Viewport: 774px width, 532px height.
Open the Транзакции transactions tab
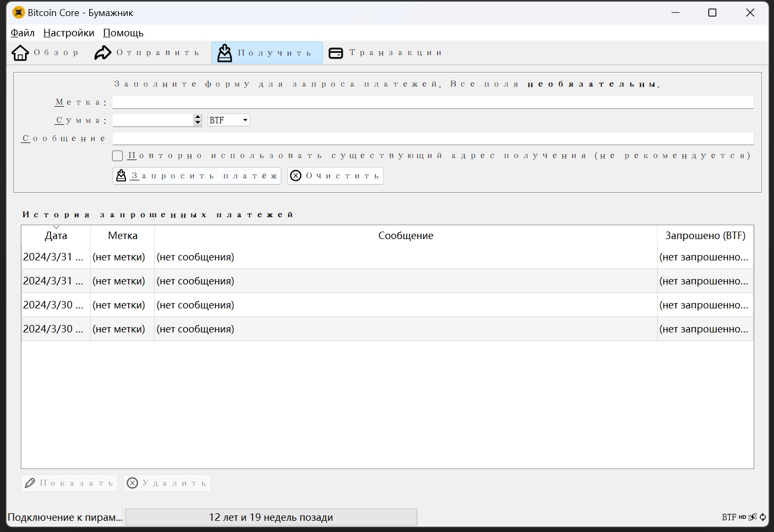385,53
